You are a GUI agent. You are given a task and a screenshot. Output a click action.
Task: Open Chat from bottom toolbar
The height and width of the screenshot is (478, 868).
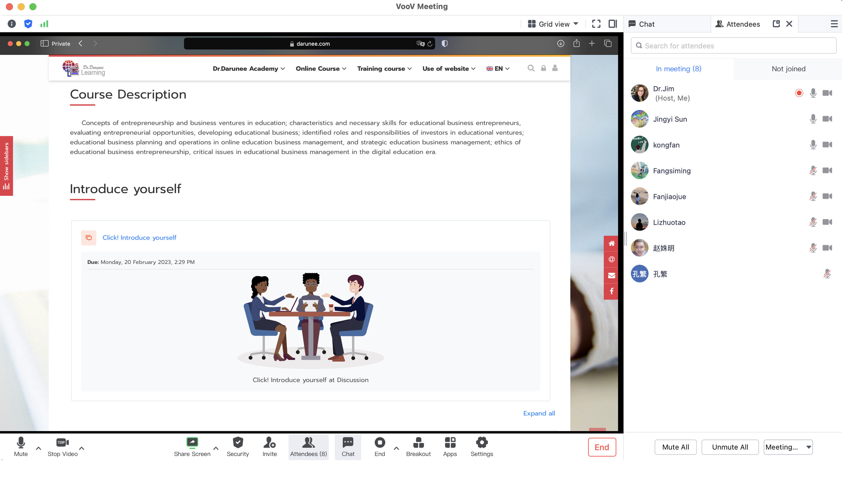click(348, 447)
